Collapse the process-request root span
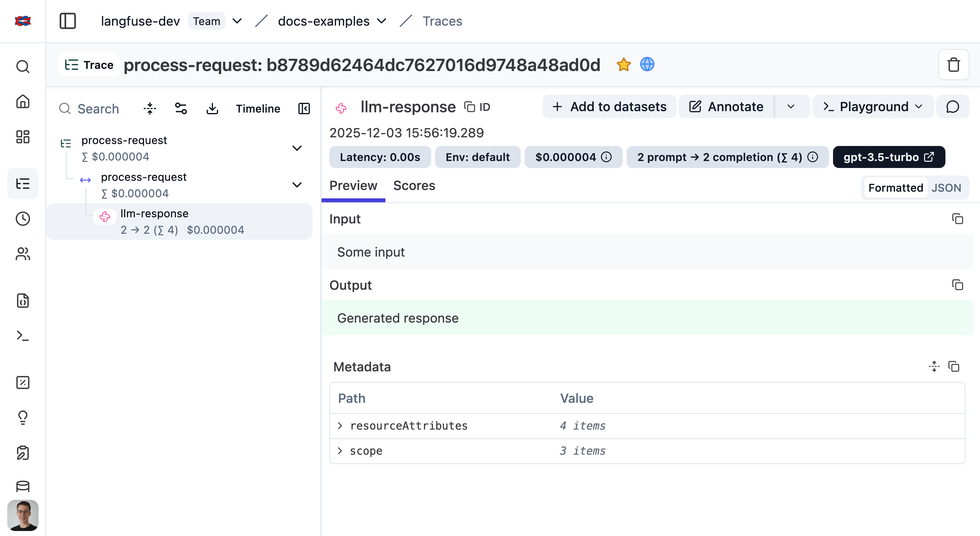Screen dimensions: 980x536 [x=297, y=148]
